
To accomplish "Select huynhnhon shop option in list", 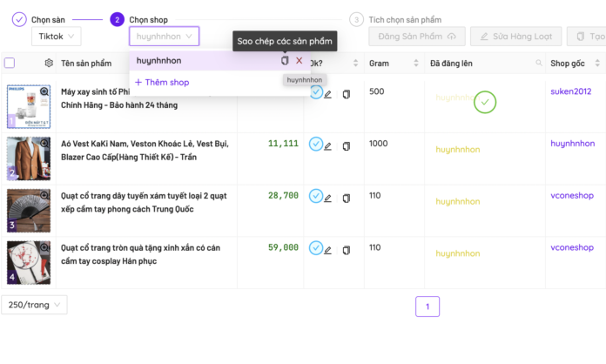I will (x=159, y=61).
